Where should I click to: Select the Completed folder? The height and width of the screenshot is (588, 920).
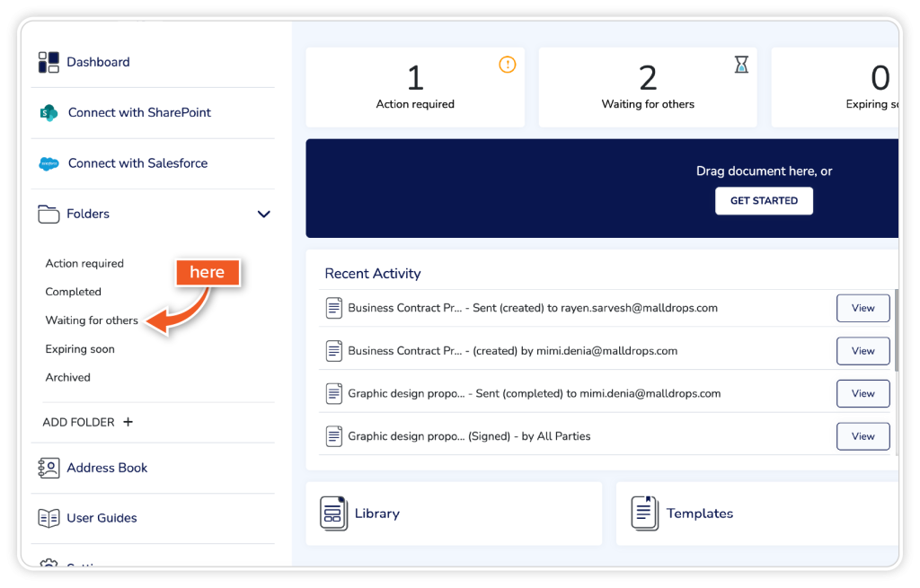point(74,292)
